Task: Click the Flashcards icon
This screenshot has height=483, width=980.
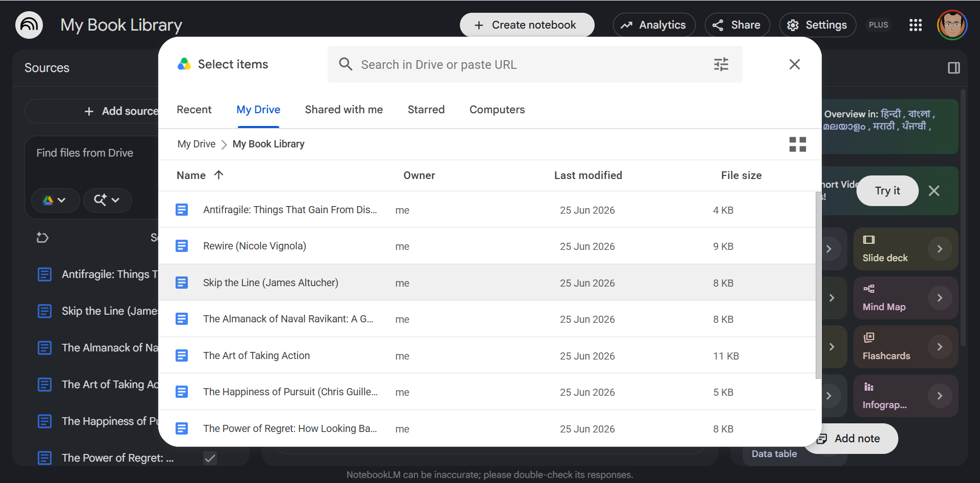Action: pyautogui.click(x=869, y=338)
